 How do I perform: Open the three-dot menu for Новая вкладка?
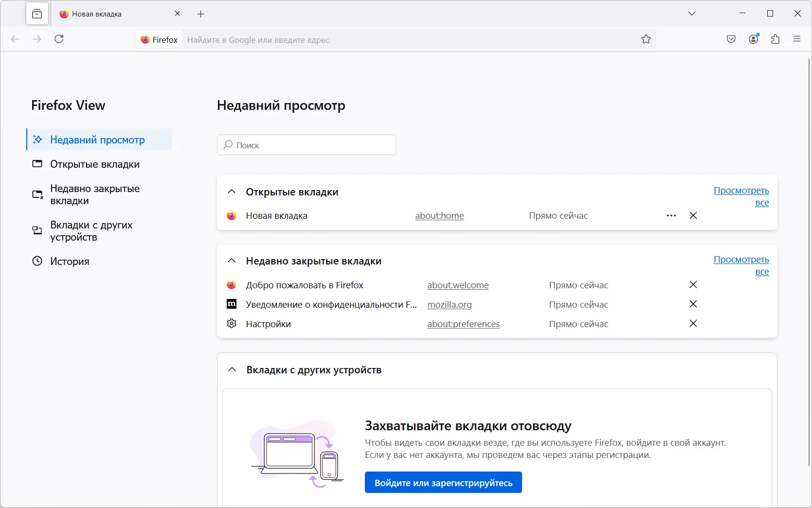click(x=671, y=215)
